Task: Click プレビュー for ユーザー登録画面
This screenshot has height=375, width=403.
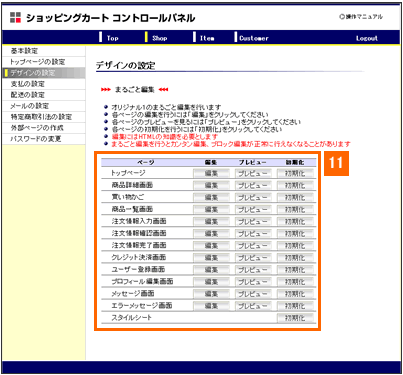Action: coord(253,269)
